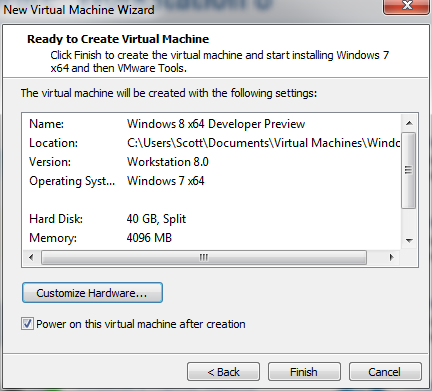Select the Version value Workstation 8.0
This screenshot has width=432, height=391.
click(168, 162)
